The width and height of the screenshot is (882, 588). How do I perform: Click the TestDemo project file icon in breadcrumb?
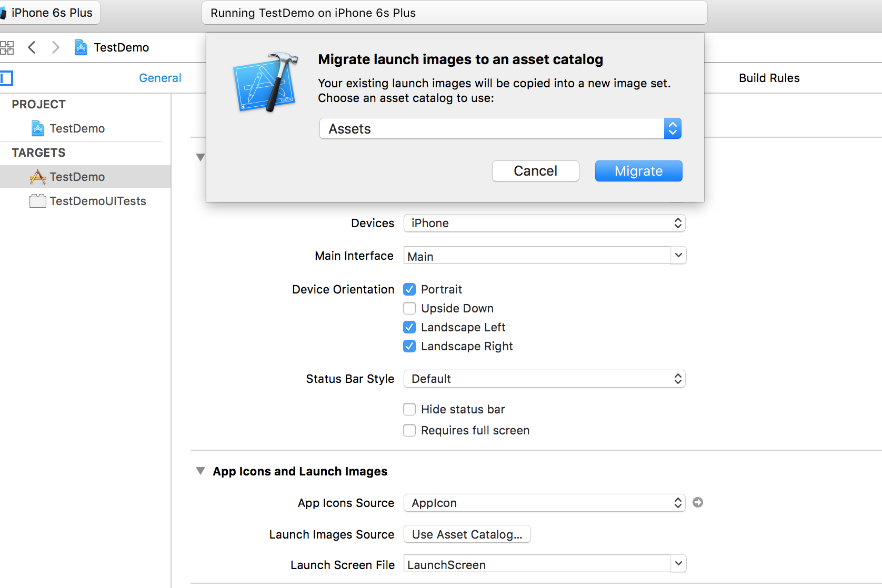click(81, 47)
